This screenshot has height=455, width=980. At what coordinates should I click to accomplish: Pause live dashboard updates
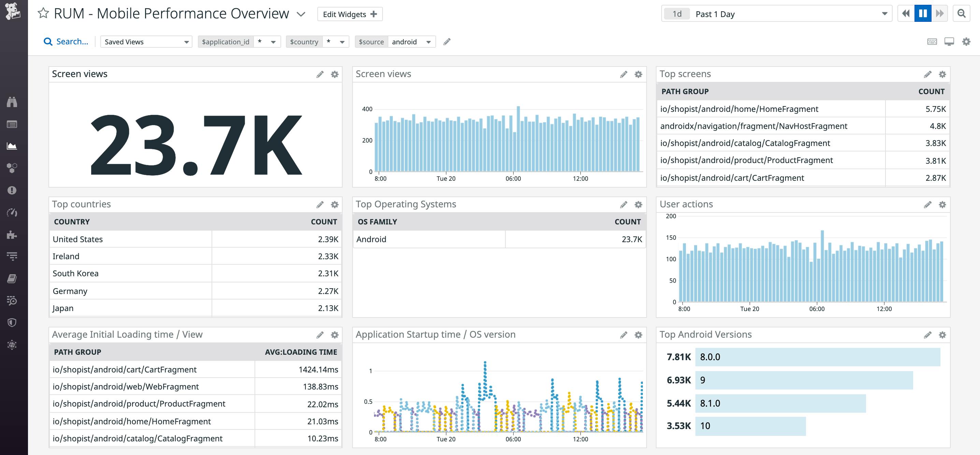point(923,13)
